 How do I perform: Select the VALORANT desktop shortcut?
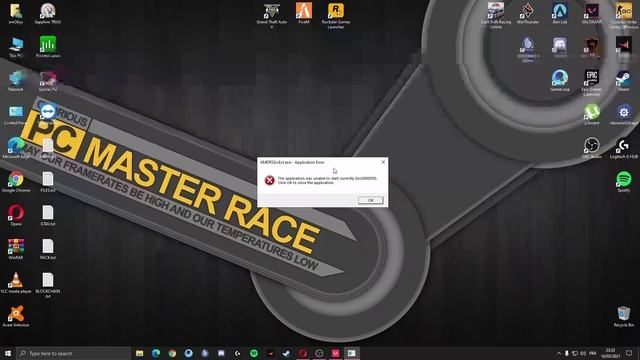(592, 13)
